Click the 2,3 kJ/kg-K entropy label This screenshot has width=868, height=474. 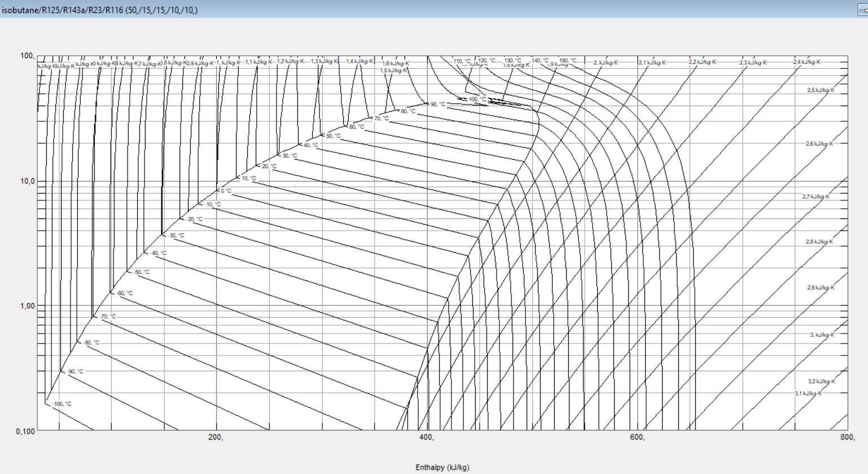[753, 63]
